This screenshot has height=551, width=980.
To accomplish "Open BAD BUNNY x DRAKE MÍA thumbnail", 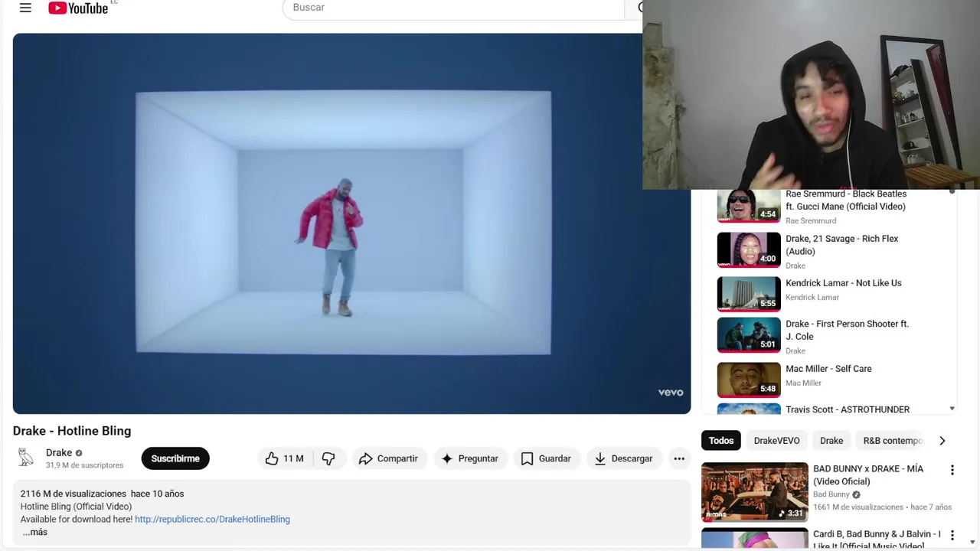I will (754, 492).
